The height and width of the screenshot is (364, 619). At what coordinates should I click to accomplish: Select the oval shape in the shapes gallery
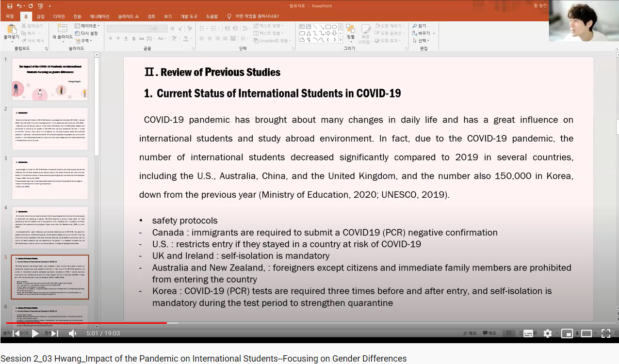(334, 26)
